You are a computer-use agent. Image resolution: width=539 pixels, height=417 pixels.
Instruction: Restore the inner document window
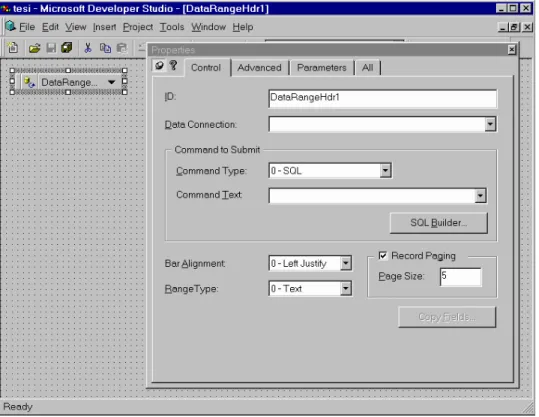click(514, 27)
